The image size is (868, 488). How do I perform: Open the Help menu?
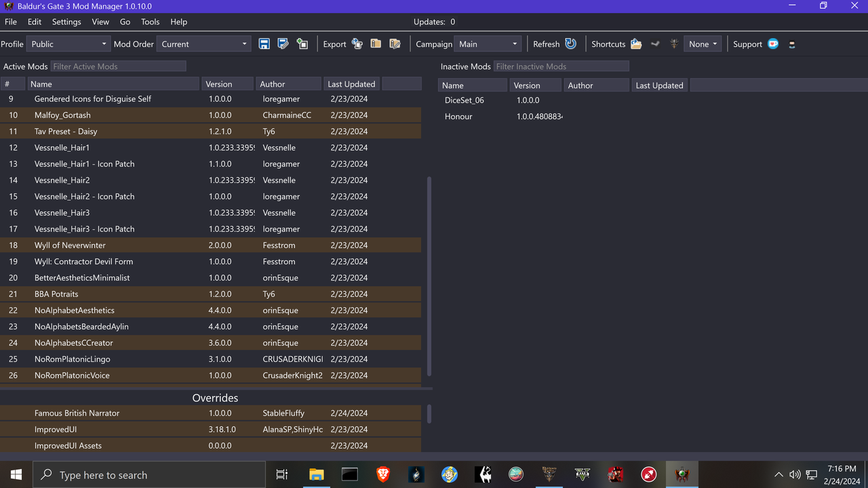(x=179, y=22)
